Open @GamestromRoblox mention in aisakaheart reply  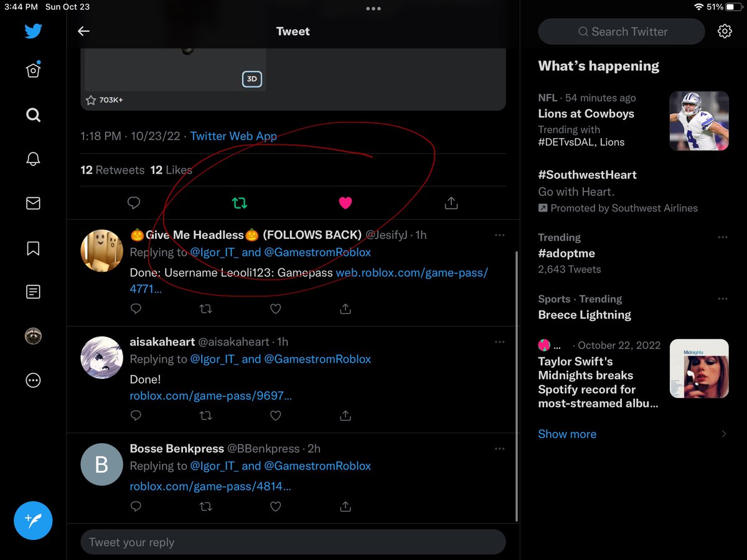(x=317, y=359)
